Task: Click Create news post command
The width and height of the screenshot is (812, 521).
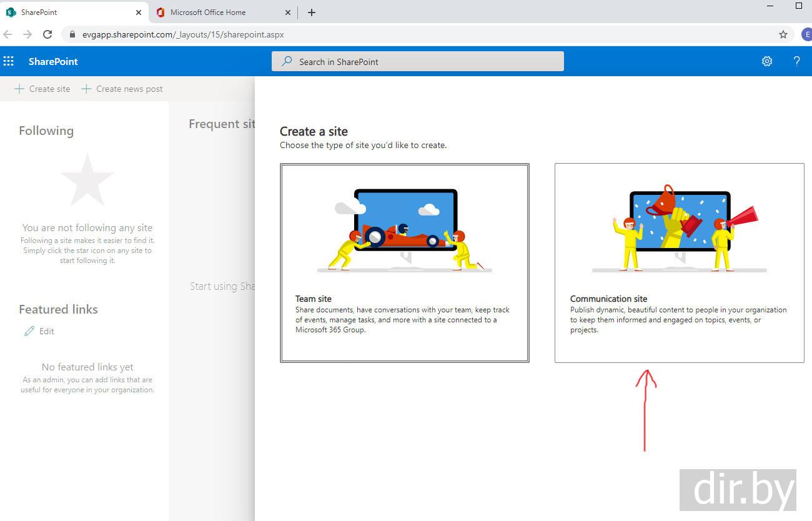Action: coord(122,89)
